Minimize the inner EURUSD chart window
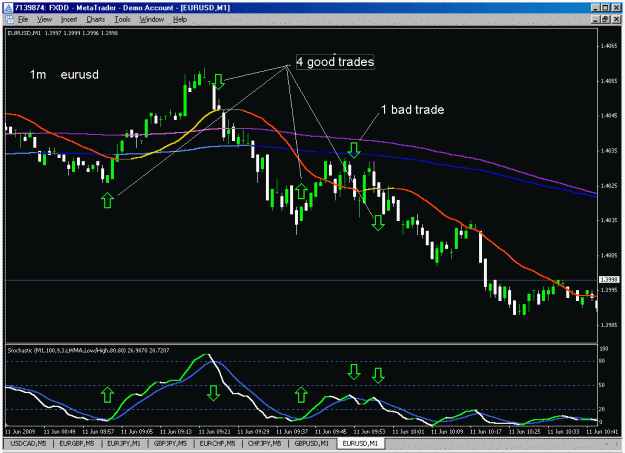This screenshot has height=453, width=625. point(595,19)
